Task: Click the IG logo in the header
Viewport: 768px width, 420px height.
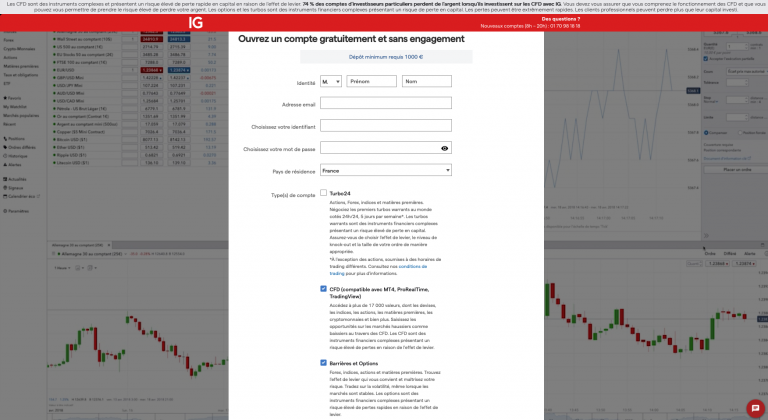Action: pos(197,21)
